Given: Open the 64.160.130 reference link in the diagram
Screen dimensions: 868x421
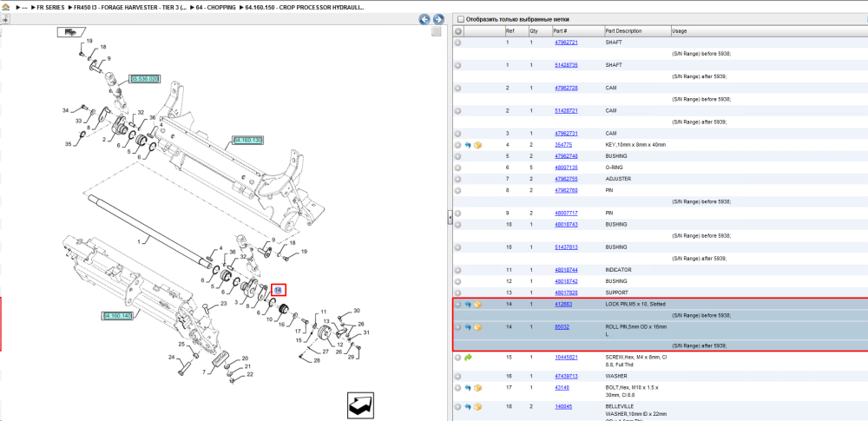Looking at the screenshot, I should coord(247,140).
